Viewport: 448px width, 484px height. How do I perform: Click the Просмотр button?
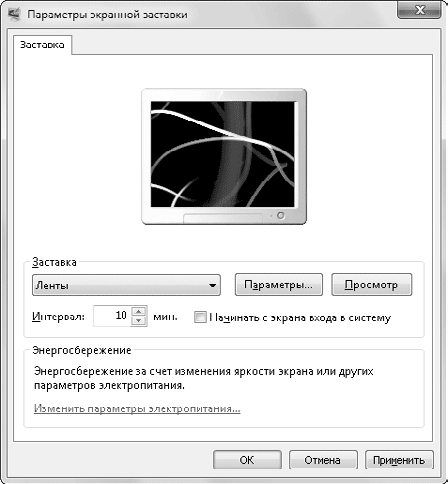pyautogui.click(x=371, y=285)
